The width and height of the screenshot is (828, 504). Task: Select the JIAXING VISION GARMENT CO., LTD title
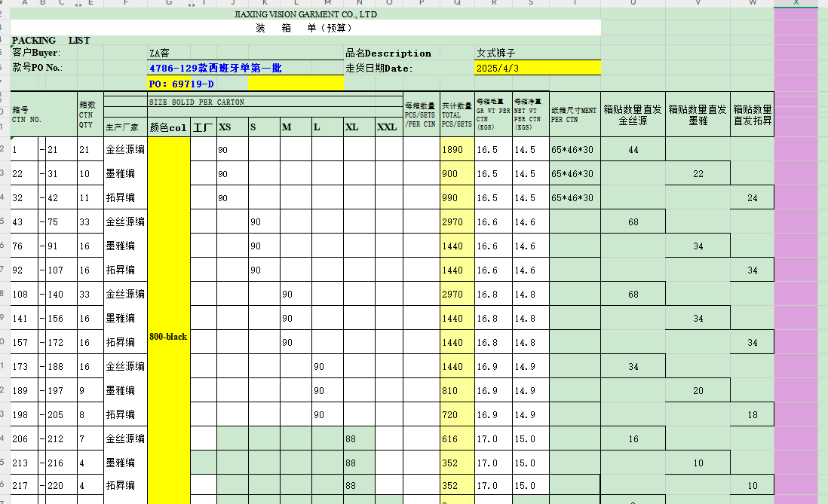pyautogui.click(x=305, y=14)
